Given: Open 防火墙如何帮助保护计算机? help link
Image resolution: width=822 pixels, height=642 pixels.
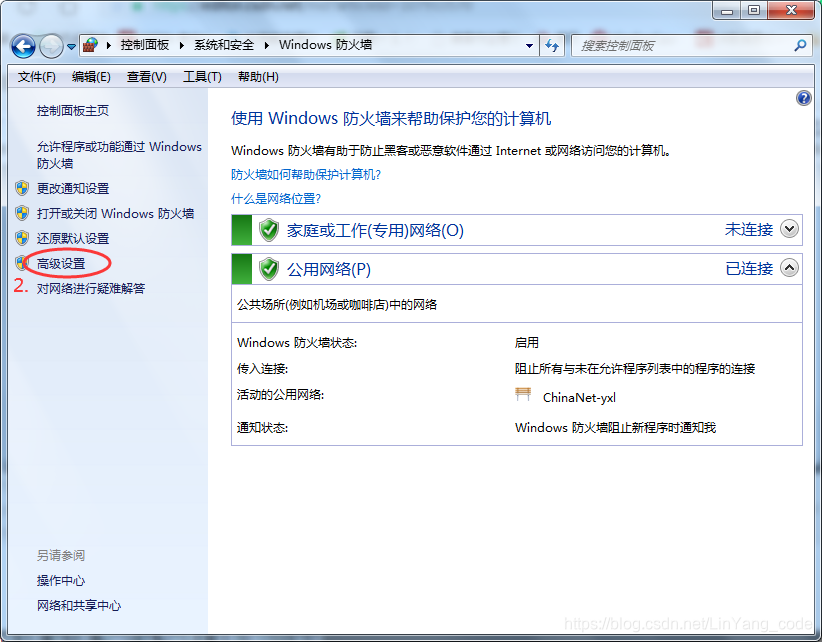Looking at the screenshot, I should (x=306, y=175).
